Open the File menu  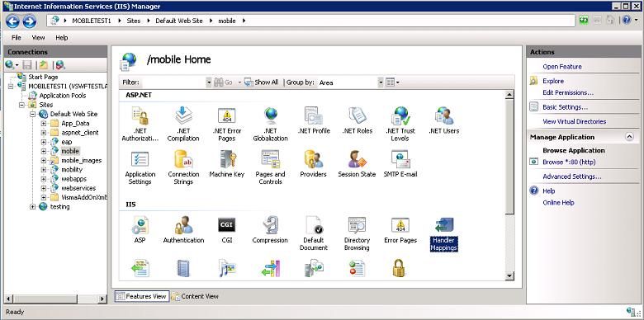point(16,38)
